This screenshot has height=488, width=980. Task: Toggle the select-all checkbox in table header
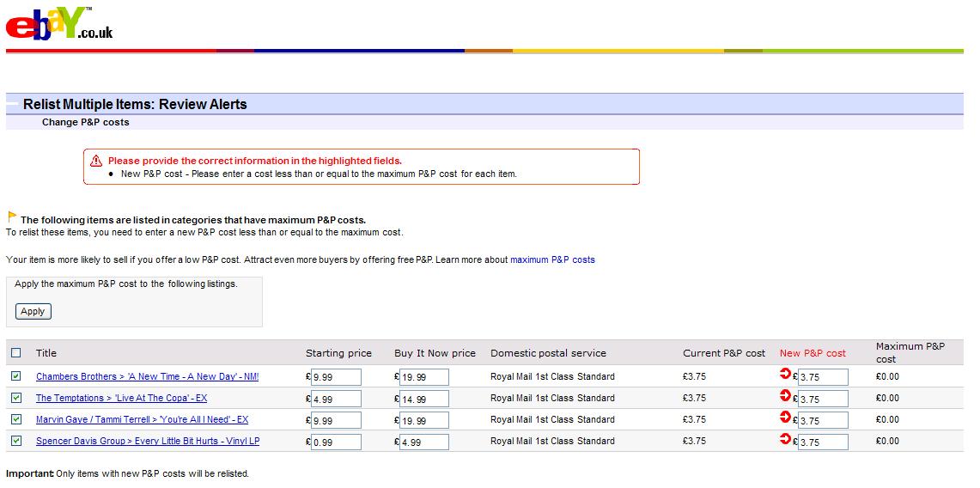(x=16, y=353)
